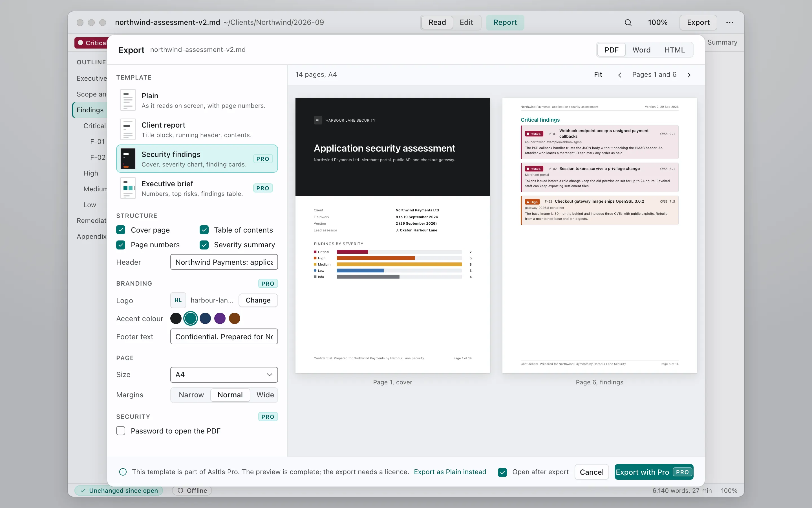Click the Export as Plain instead link
Viewport: 812px width, 508px height.
click(450, 472)
